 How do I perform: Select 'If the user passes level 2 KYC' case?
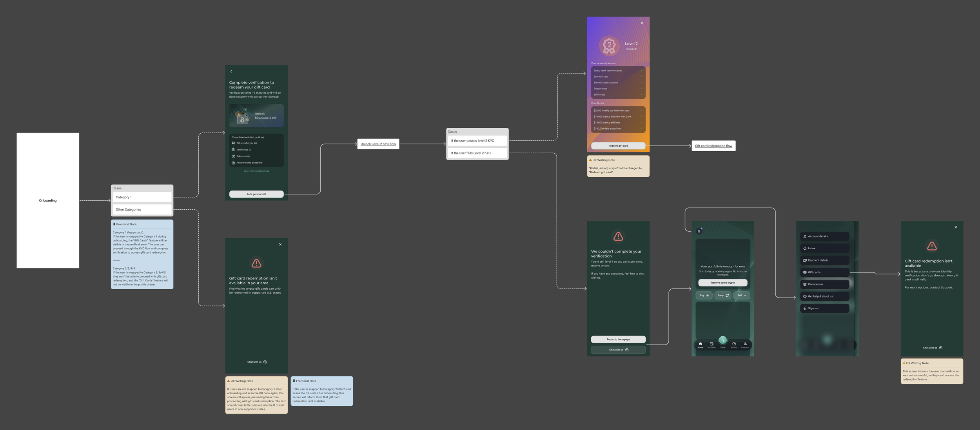(x=477, y=141)
